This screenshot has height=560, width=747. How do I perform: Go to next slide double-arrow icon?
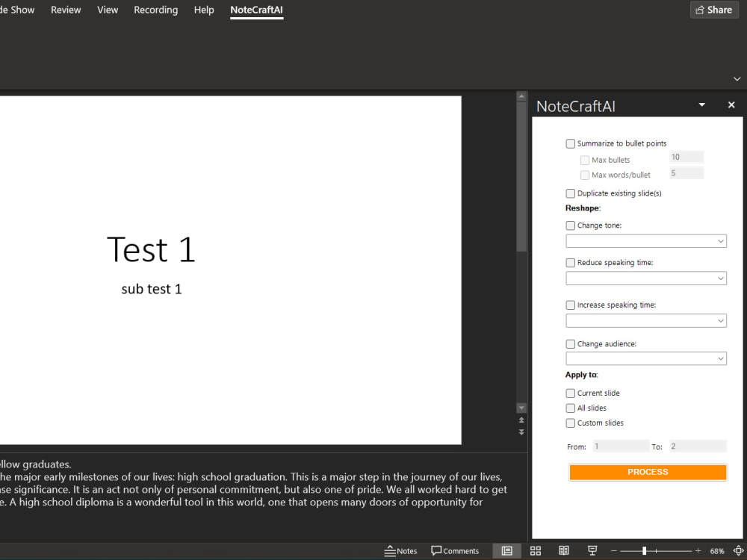(x=521, y=432)
